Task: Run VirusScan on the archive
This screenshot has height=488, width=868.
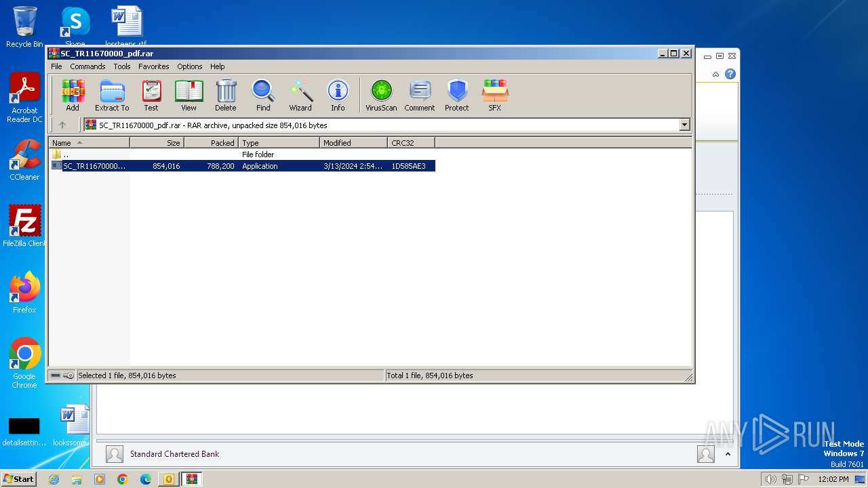Action: click(x=381, y=96)
